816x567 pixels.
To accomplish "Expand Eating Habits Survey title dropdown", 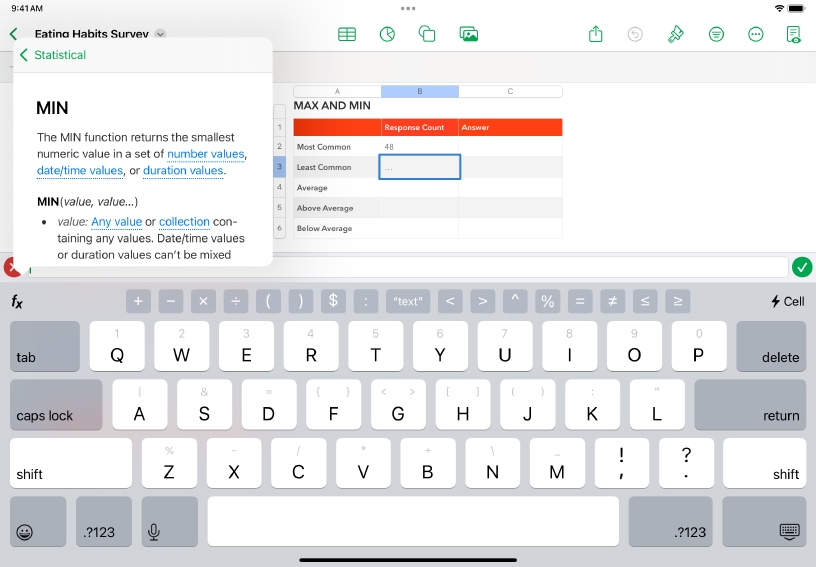I will [161, 34].
